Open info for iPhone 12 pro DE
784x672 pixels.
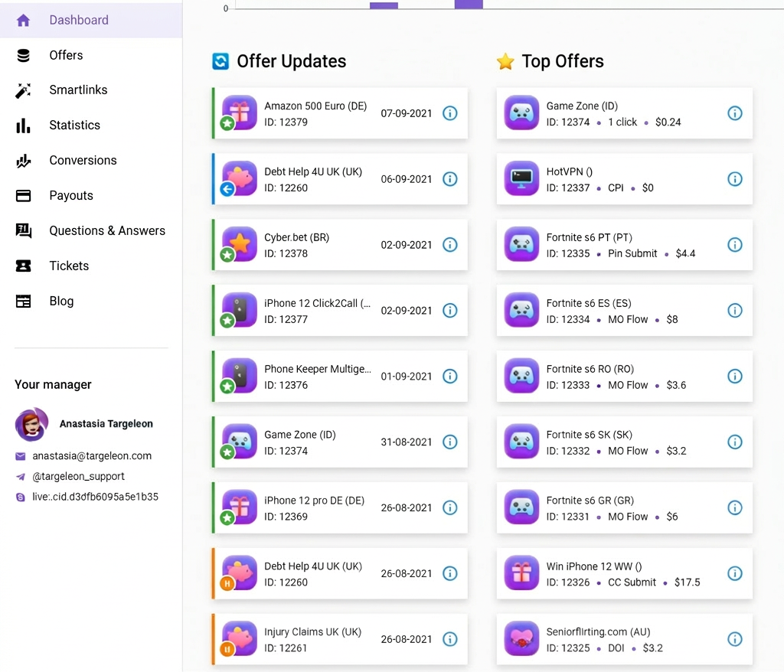(x=450, y=508)
